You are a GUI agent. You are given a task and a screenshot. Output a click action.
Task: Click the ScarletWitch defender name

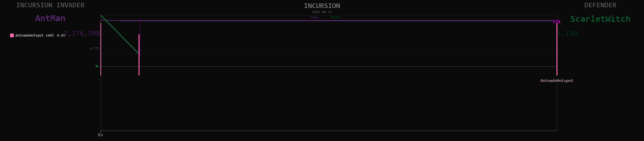[x=600, y=19]
